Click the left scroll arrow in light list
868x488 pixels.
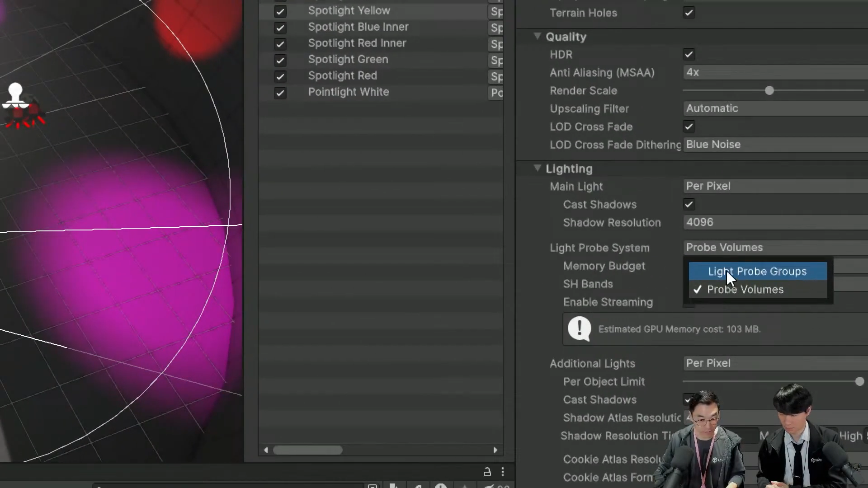[266, 450]
